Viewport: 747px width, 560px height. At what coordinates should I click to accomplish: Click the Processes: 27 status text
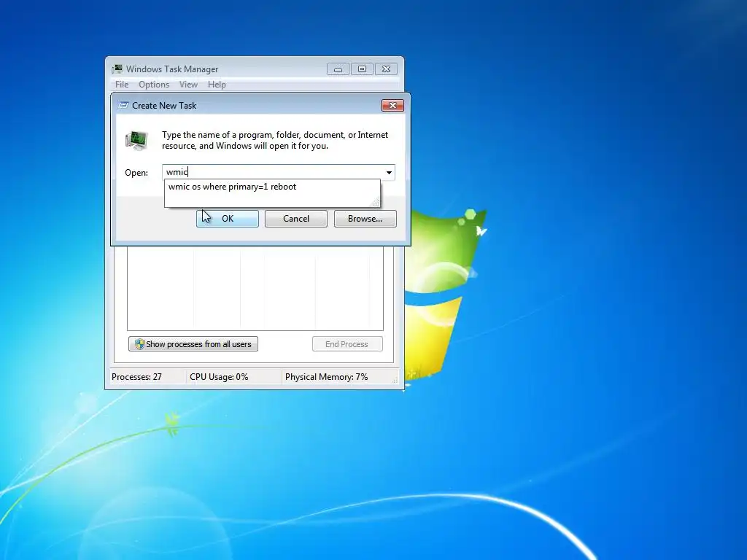[136, 377]
